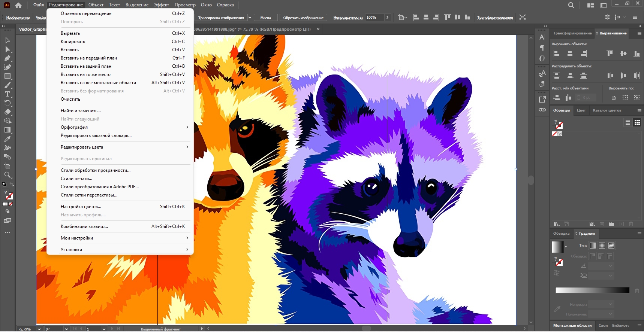644x332 pixels.
Task: Choose the linear gradient type
Action: [592, 246]
